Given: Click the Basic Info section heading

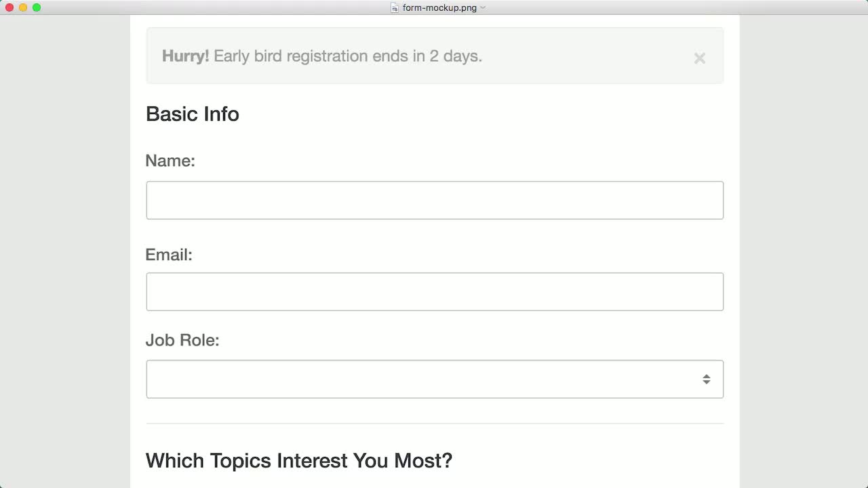Looking at the screenshot, I should click(192, 114).
